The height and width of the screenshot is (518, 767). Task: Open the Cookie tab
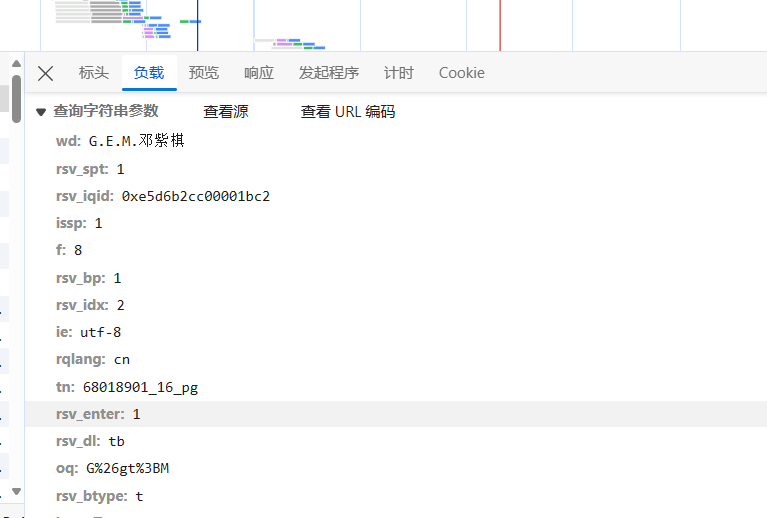[x=462, y=73]
